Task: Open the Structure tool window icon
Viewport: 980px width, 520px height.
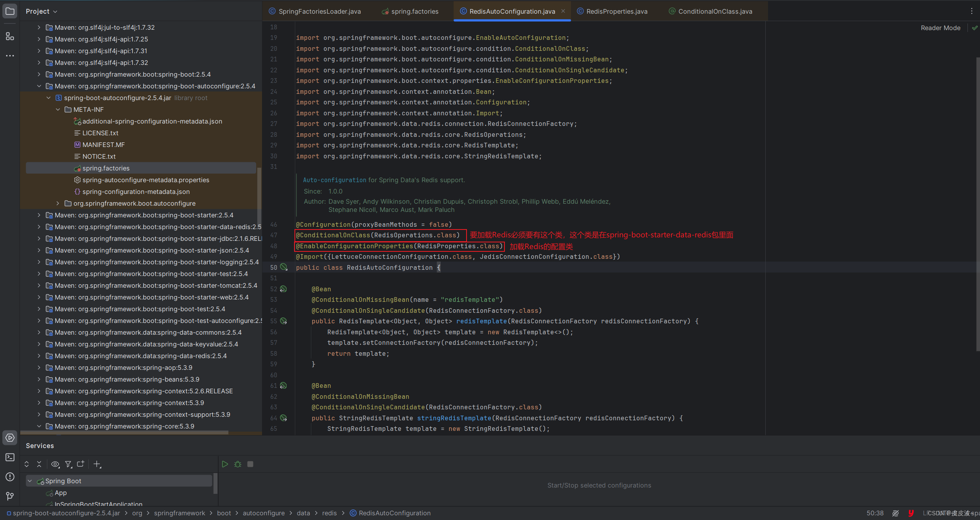Action: click(x=10, y=36)
